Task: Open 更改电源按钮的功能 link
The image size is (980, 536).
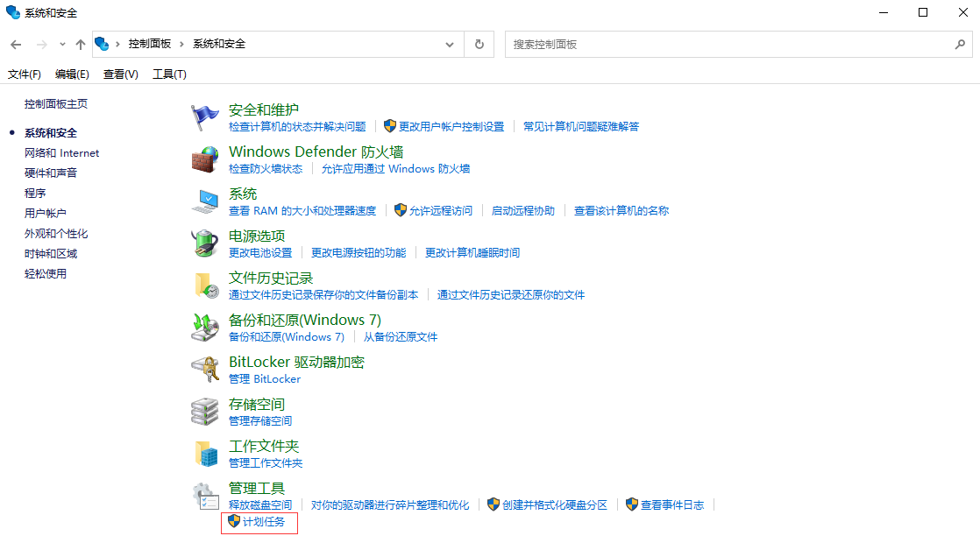Action: (x=359, y=253)
